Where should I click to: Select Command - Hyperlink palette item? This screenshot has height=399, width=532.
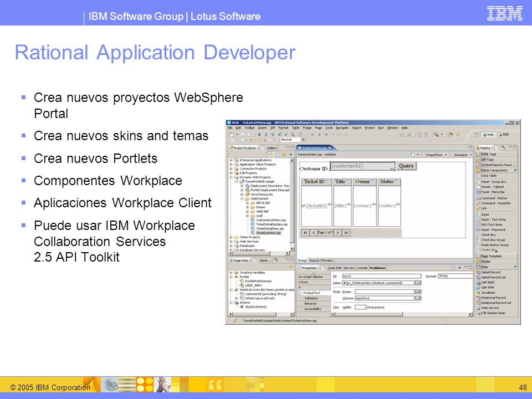(494, 203)
